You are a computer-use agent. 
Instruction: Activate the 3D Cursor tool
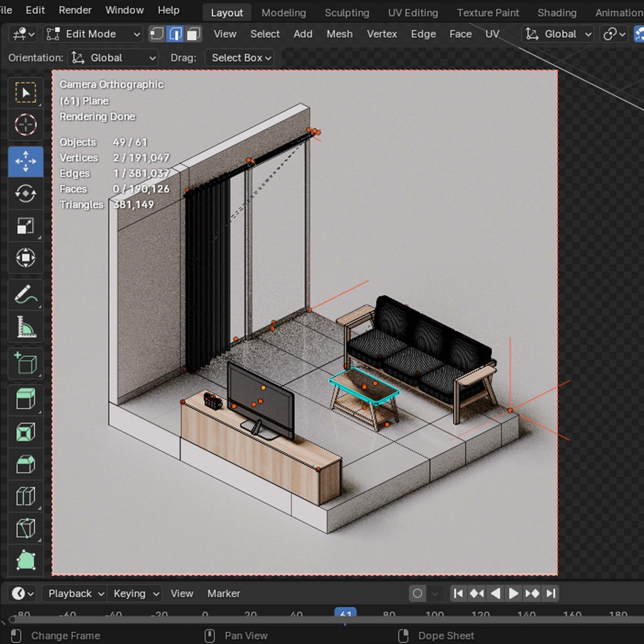pyautogui.click(x=26, y=125)
